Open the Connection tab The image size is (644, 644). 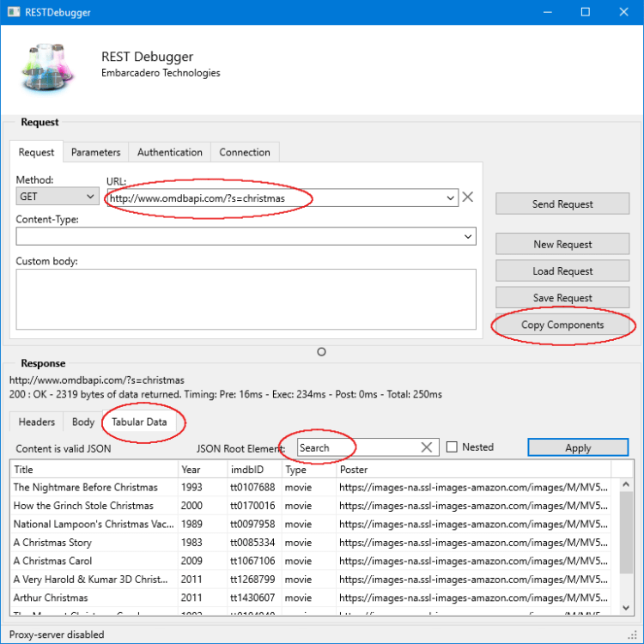click(245, 152)
